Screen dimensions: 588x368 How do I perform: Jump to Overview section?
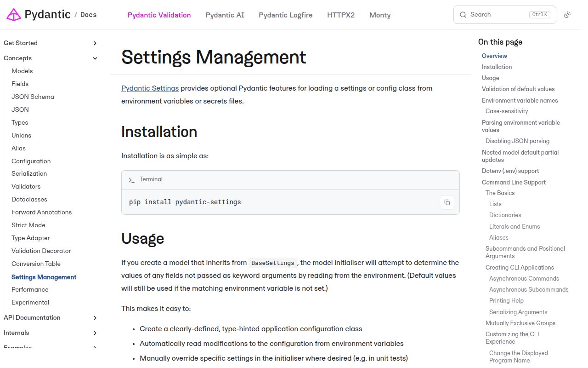pyautogui.click(x=494, y=56)
